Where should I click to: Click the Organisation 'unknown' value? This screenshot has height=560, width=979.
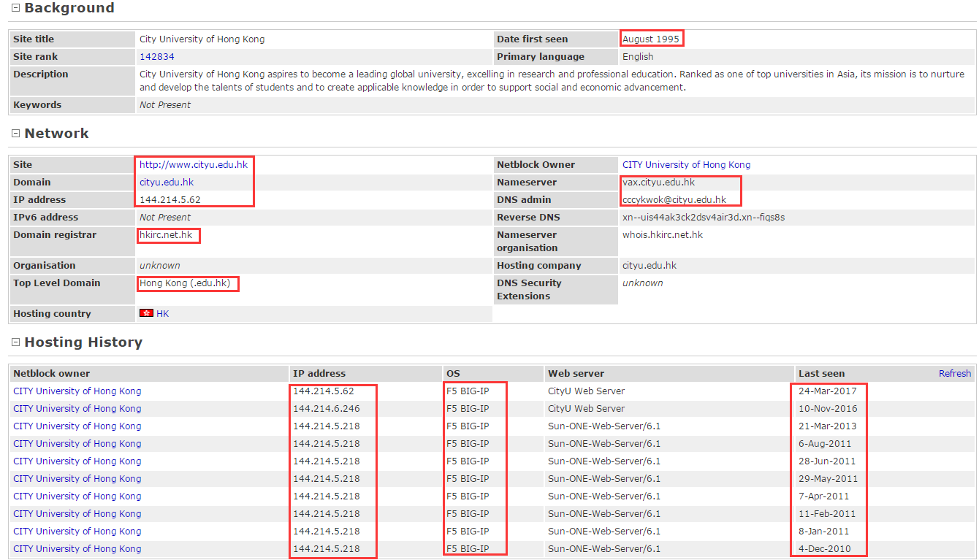(160, 266)
